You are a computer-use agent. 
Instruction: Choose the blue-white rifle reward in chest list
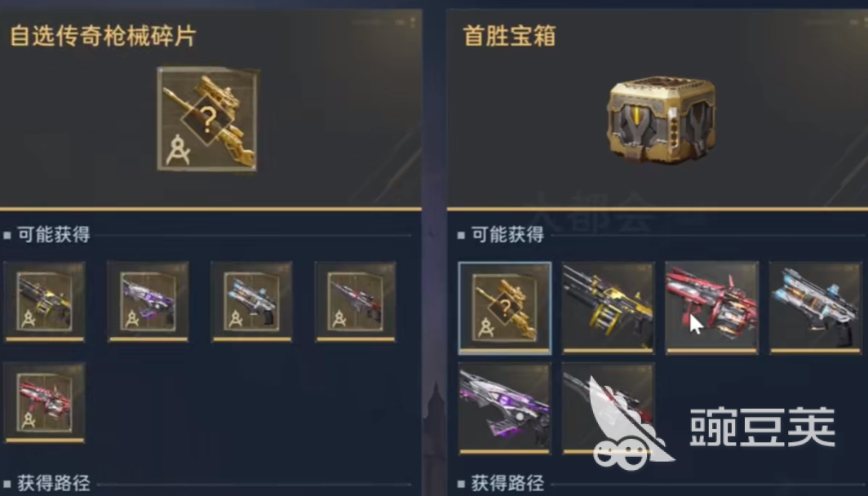click(816, 308)
